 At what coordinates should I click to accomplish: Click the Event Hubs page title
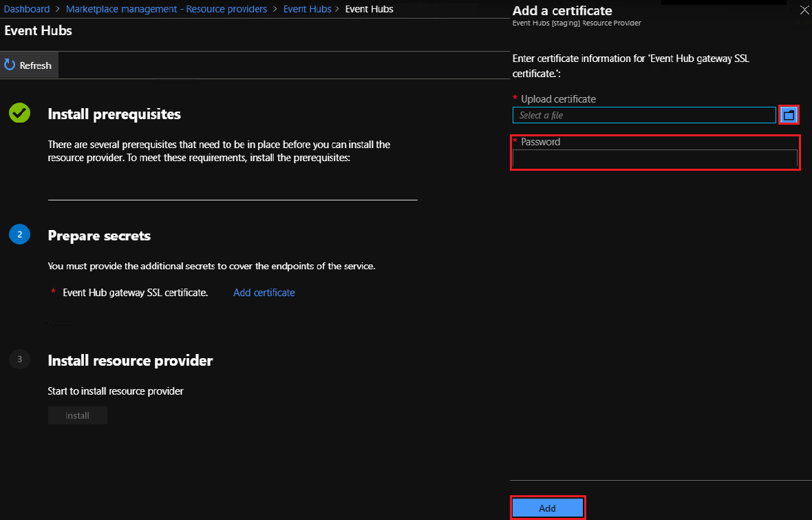tap(37, 30)
